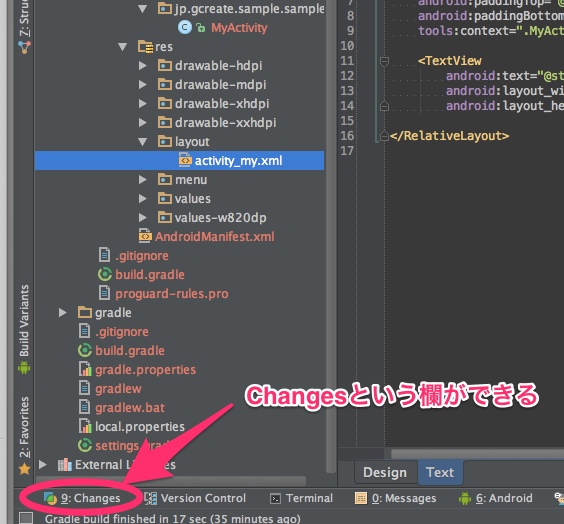Click the External Libraries icon
This screenshot has height=524, width=564.
tap(65, 464)
